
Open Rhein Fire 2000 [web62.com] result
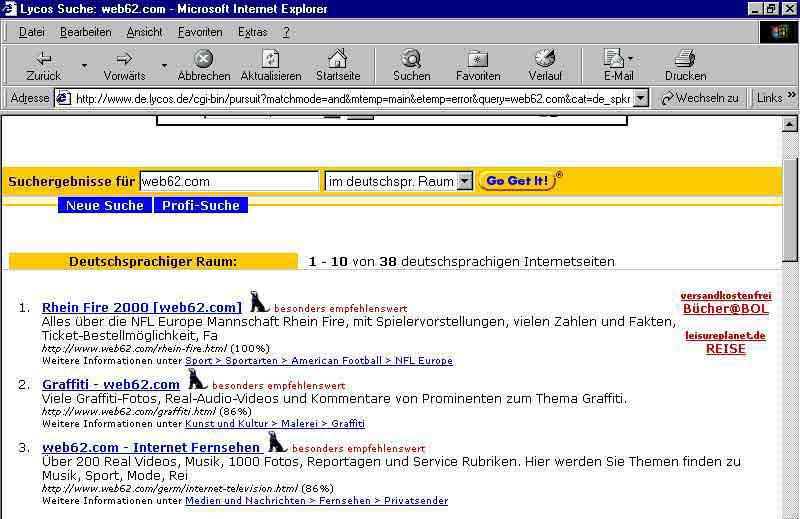(x=142, y=307)
